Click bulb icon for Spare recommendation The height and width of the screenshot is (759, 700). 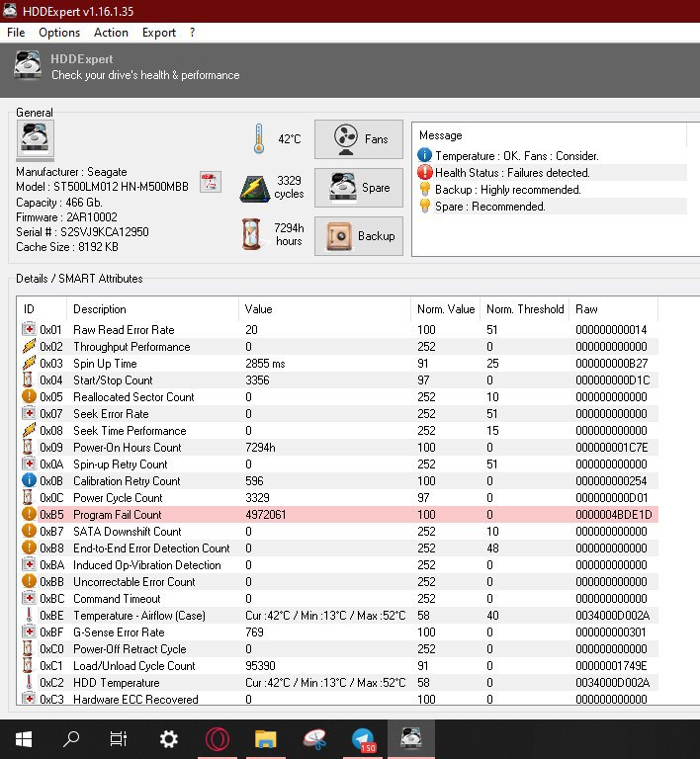point(424,207)
